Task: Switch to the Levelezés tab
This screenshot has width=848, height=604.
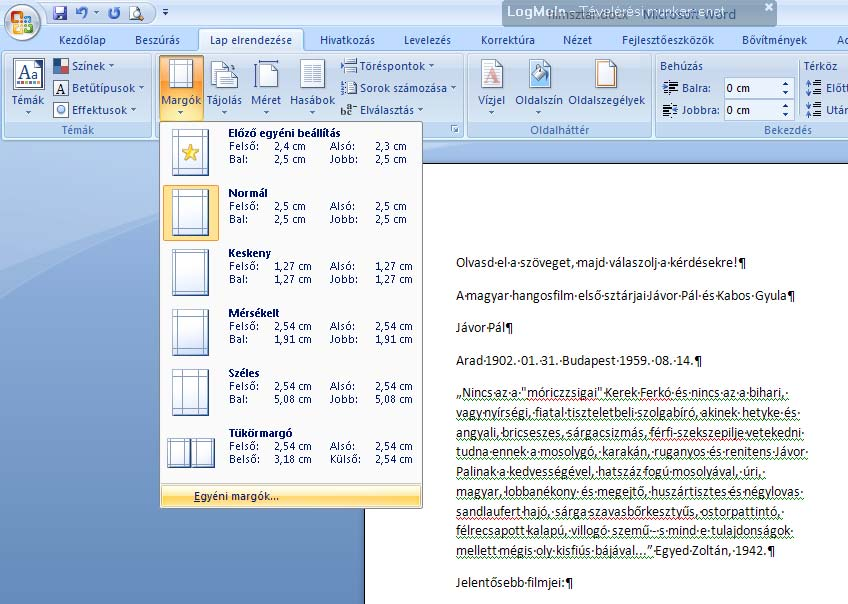Action: click(427, 40)
